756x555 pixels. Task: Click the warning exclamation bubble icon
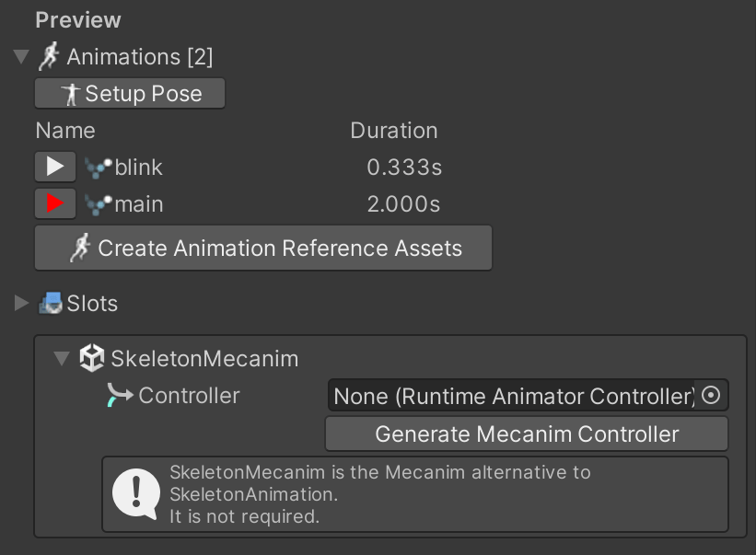pyautogui.click(x=136, y=494)
